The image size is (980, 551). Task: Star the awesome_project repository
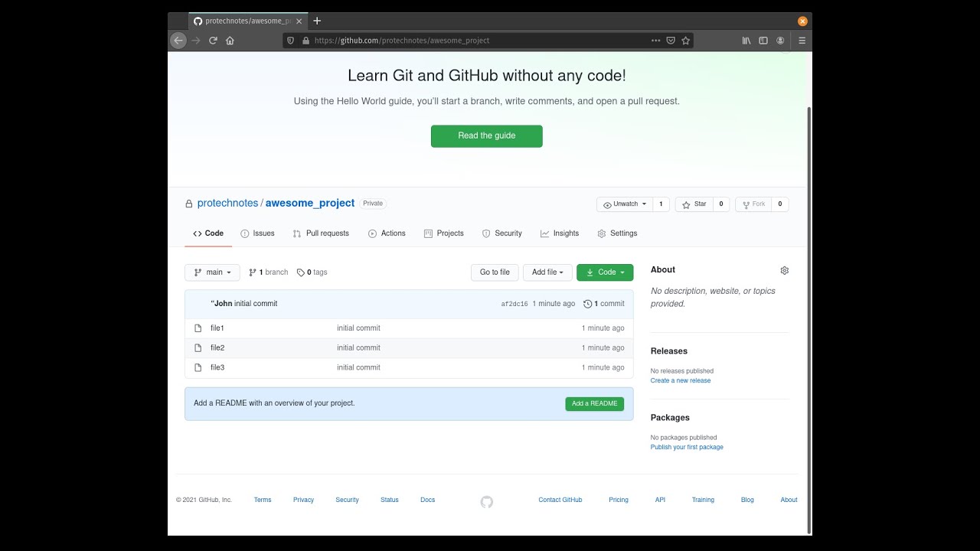[694, 204]
